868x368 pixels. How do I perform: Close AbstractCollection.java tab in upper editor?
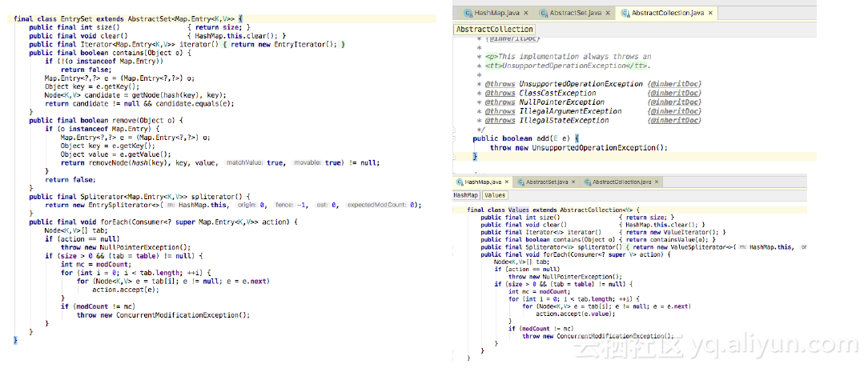710,12
